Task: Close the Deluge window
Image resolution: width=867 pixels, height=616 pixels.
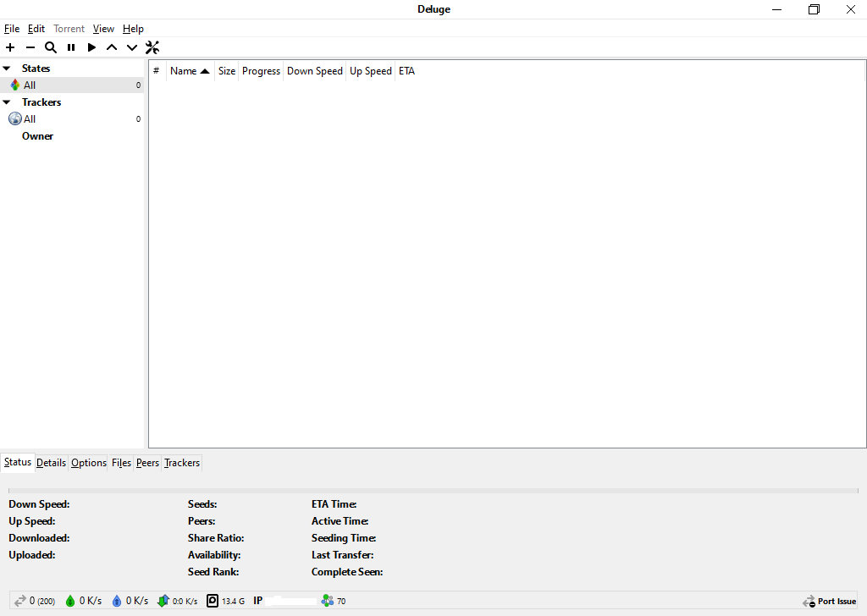Action: point(851,9)
